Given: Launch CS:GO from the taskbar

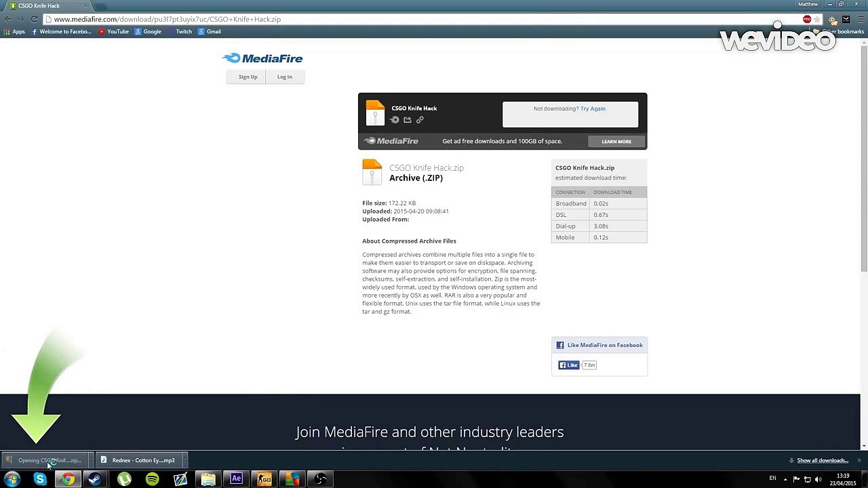Looking at the screenshot, I should 264,479.
